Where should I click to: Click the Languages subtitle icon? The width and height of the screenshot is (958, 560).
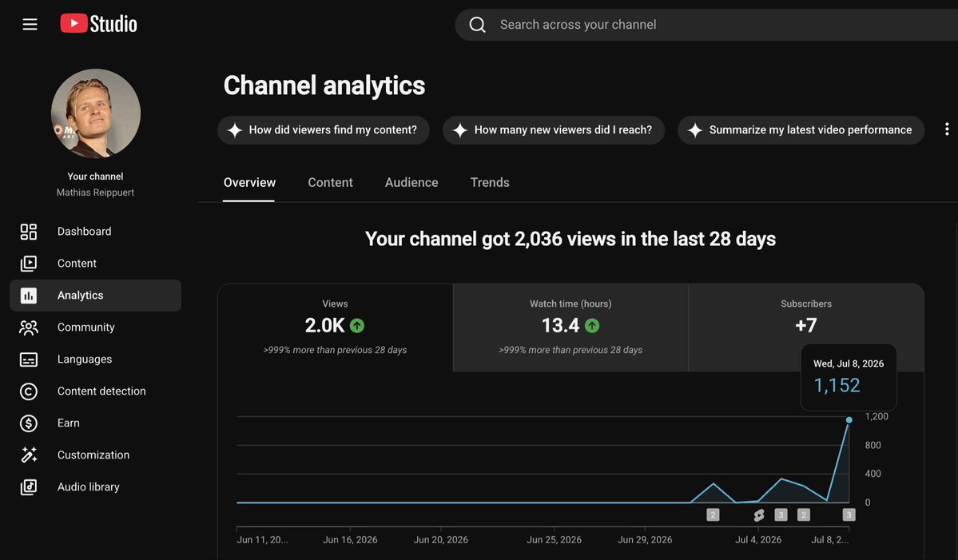coord(28,359)
